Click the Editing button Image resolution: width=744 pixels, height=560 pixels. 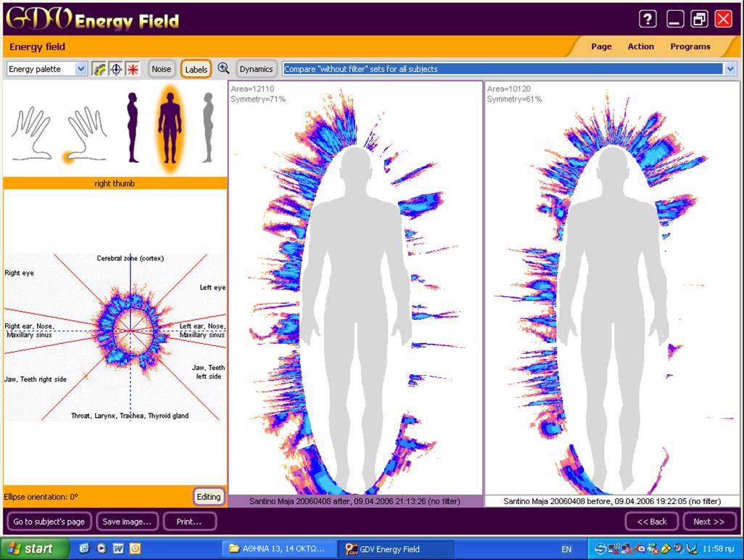209,496
